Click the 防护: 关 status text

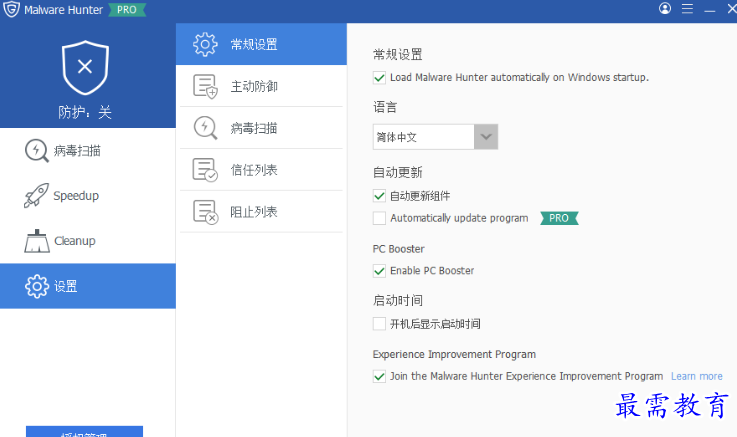(x=85, y=112)
